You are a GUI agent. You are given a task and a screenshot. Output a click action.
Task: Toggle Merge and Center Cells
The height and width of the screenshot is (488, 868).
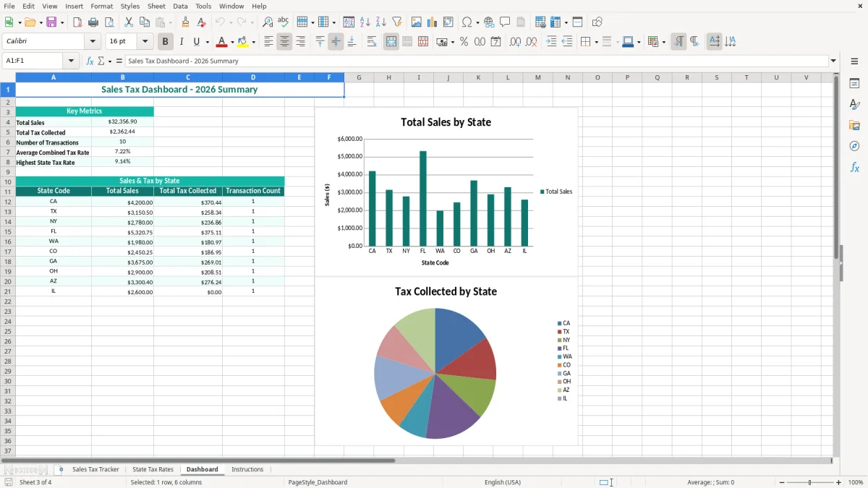(x=391, y=42)
